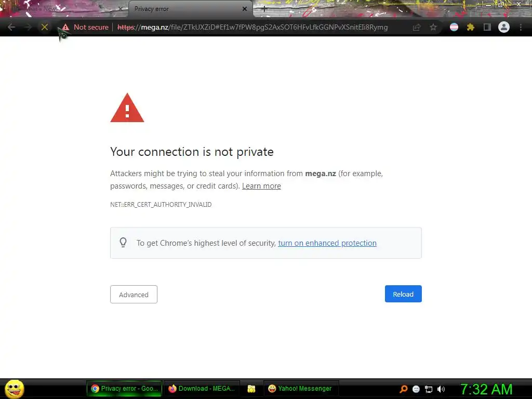
Task: Open the Chrome three-dot menu
Action: pyautogui.click(x=521, y=27)
